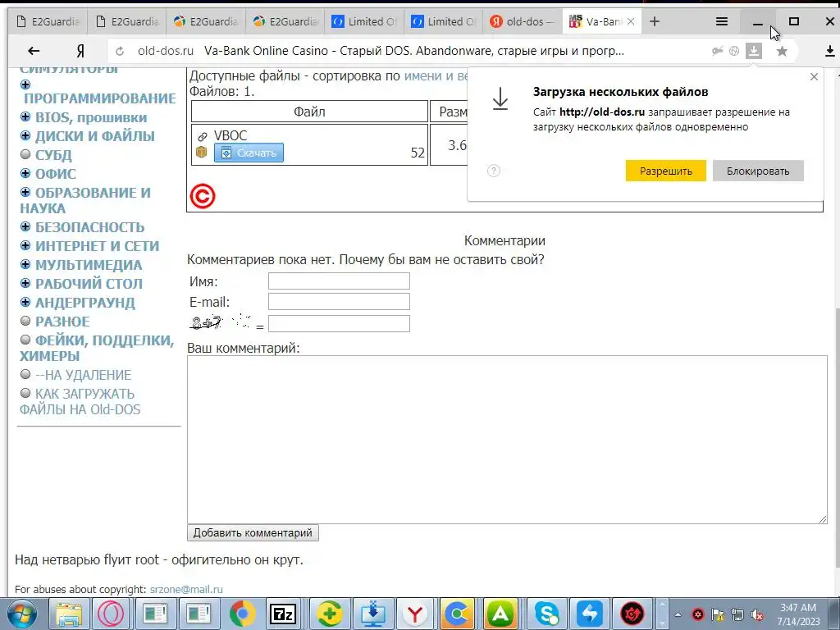The image size is (840, 630).
Task: Click the chain link icon beside VBOC
Action: [x=202, y=137]
